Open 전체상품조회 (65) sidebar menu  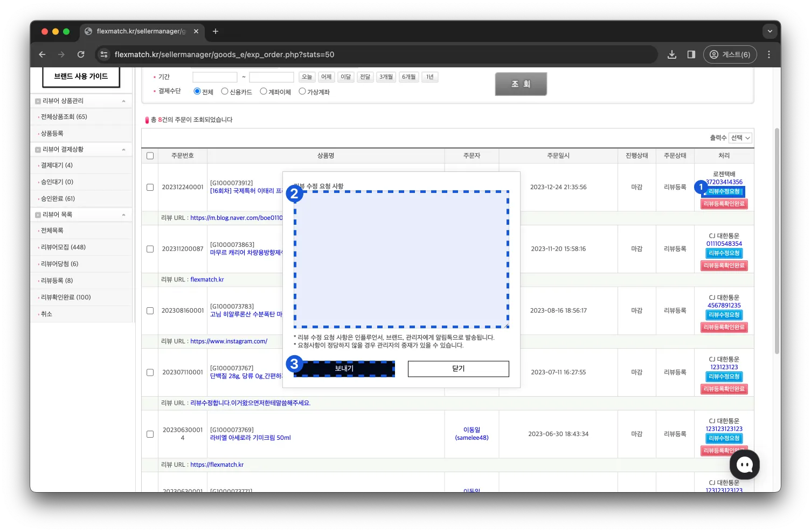coord(64,117)
